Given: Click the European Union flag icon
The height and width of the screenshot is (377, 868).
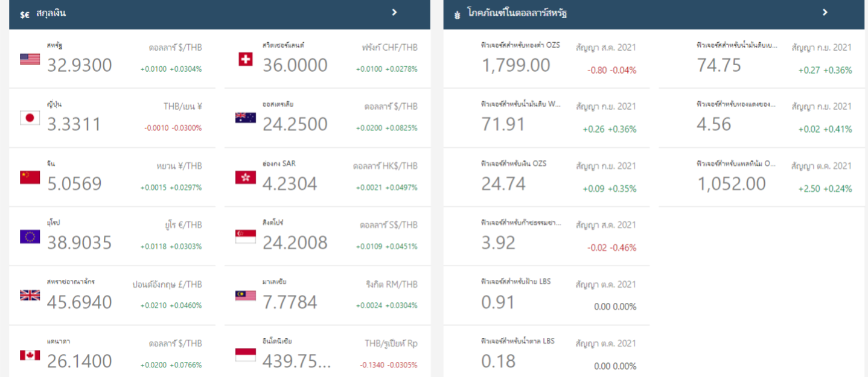Looking at the screenshot, I should pos(30,236).
